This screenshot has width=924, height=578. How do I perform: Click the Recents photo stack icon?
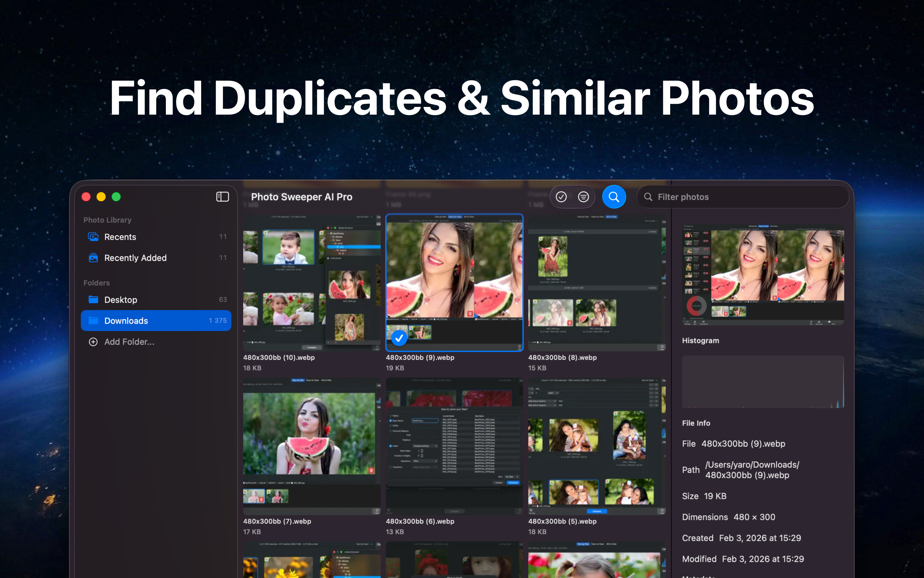[x=93, y=237]
